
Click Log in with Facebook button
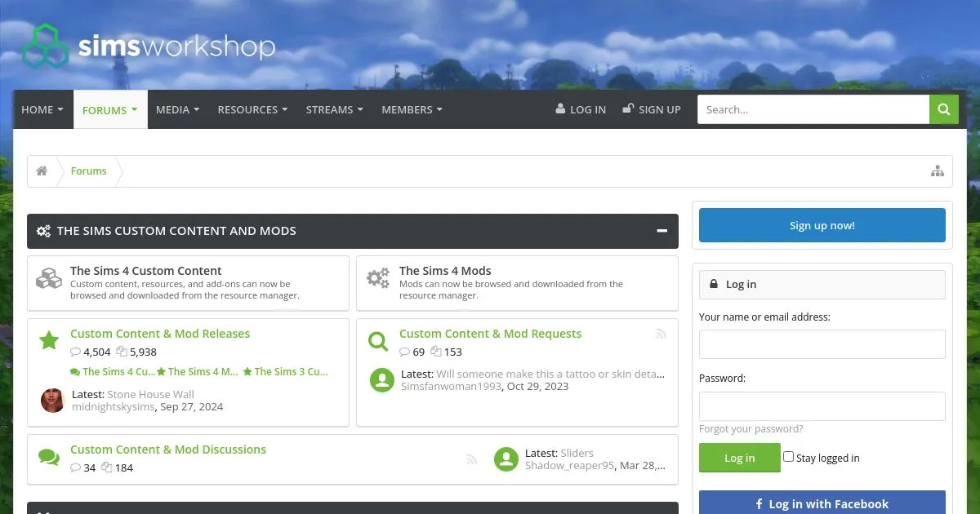[822, 503]
